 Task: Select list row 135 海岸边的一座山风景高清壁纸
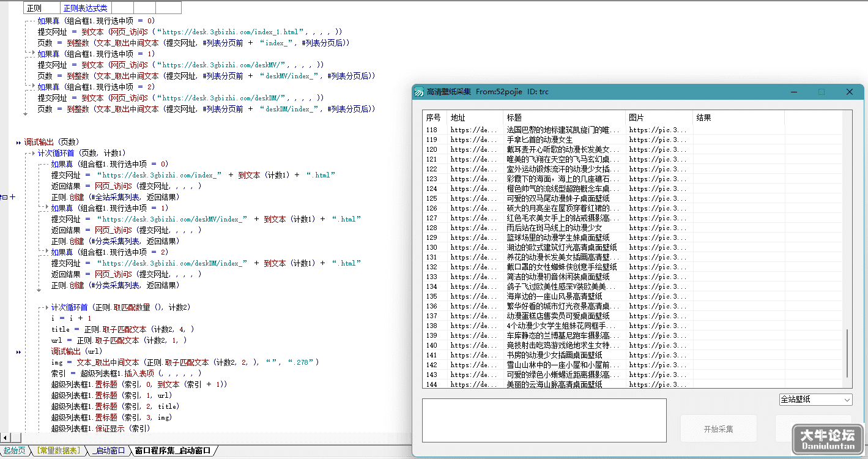633,296
